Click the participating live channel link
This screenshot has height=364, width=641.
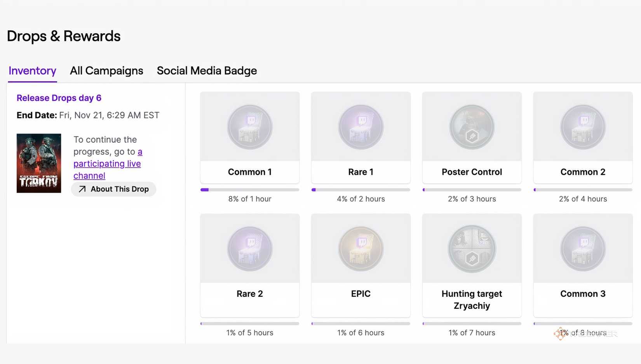[107, 164]
